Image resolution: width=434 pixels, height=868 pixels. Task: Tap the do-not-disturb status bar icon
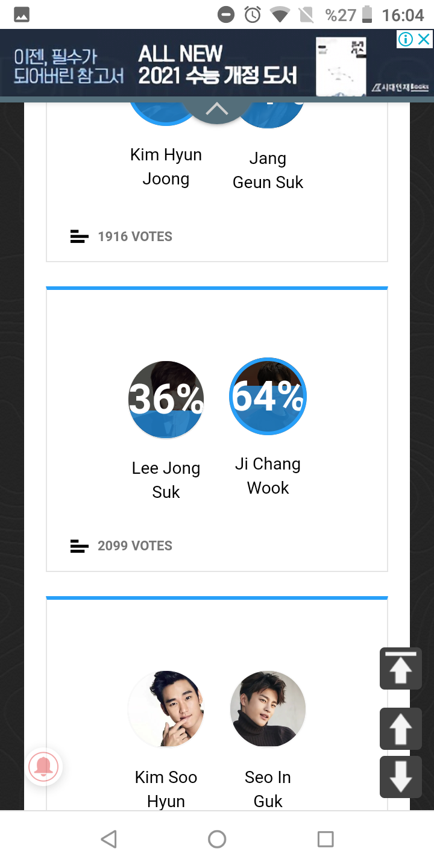pos(226,14)
